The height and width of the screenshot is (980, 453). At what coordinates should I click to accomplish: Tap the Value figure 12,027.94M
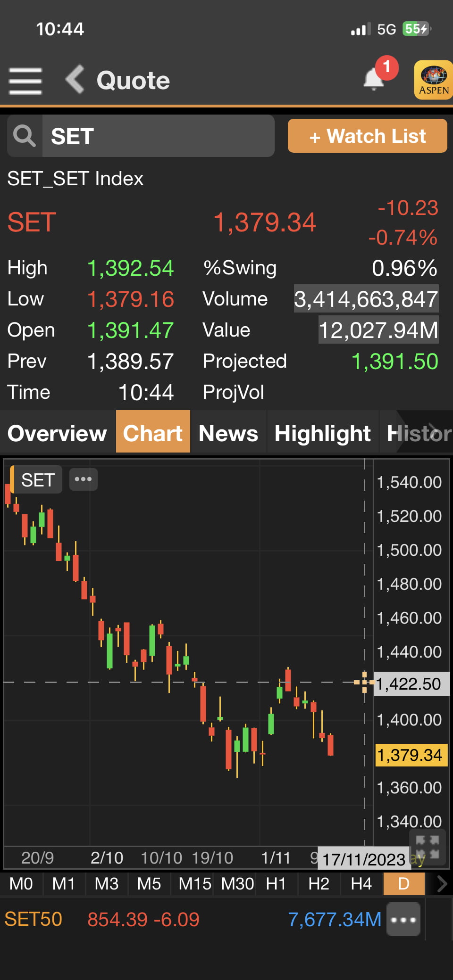378,330
